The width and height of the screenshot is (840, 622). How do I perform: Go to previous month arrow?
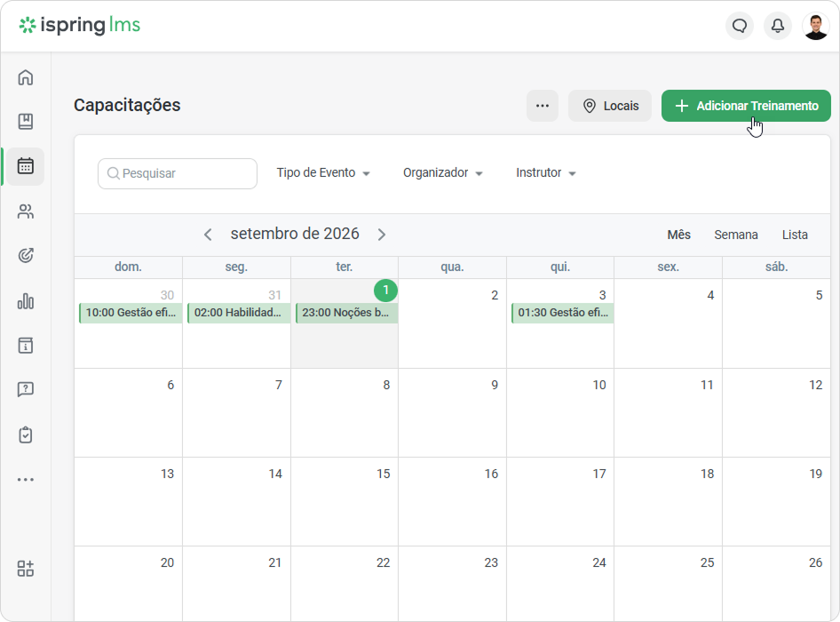coord(208,235)
